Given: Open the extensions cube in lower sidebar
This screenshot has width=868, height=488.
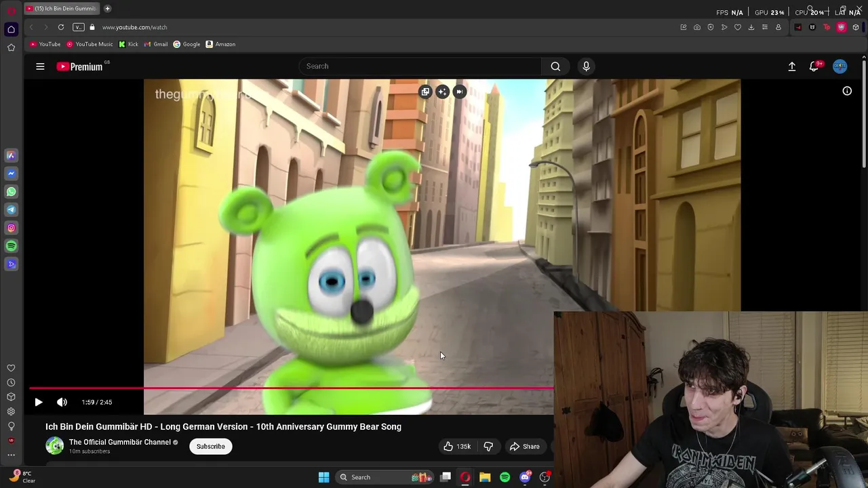Looking at the screenshot, I should [x=11, y=397].
